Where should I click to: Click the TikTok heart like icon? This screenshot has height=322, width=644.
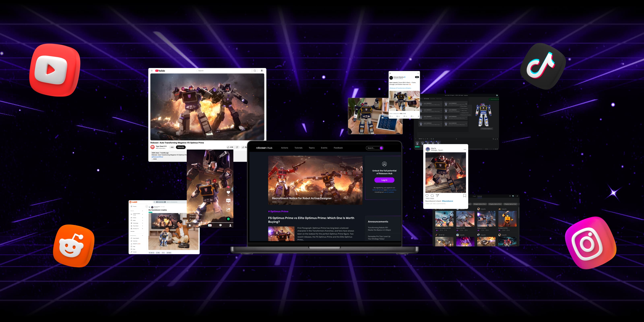click(228, 192)
